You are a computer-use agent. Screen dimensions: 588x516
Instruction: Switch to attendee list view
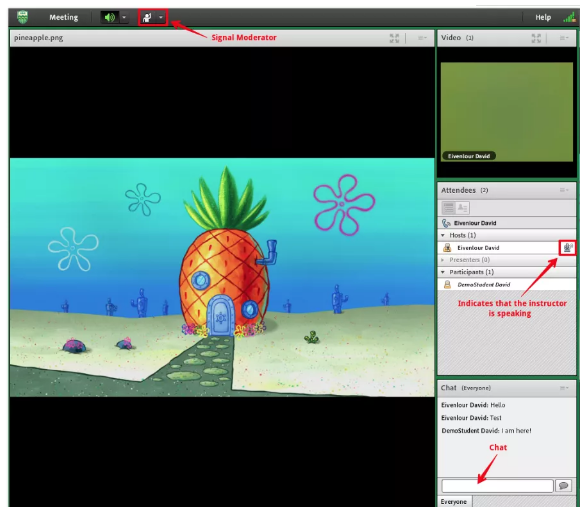click(x=448, y=207)
